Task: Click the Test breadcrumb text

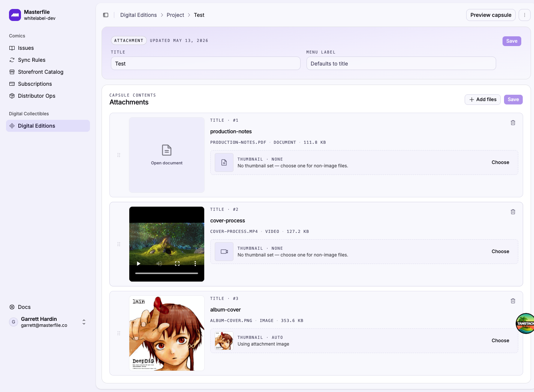Action: (x=199, y=15)
